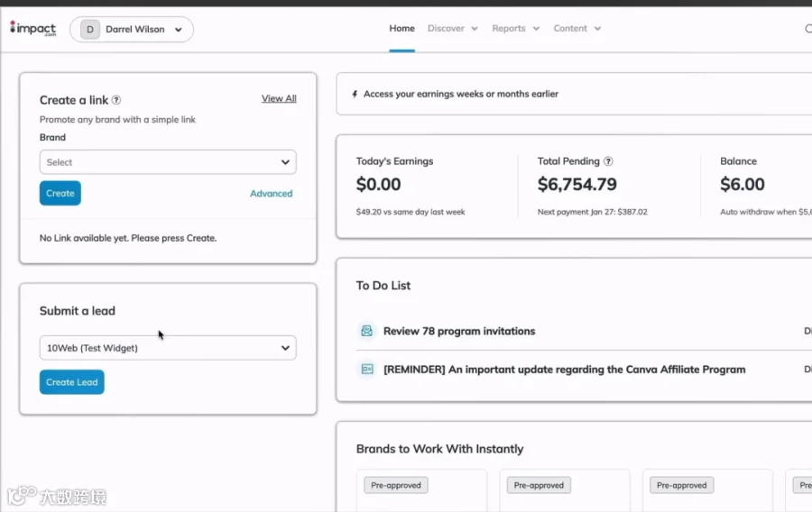The height and width of the screenshot is (512, 812).
Task: Click the first Pre-approved brand badge
Action: click(x=396, y=485)
